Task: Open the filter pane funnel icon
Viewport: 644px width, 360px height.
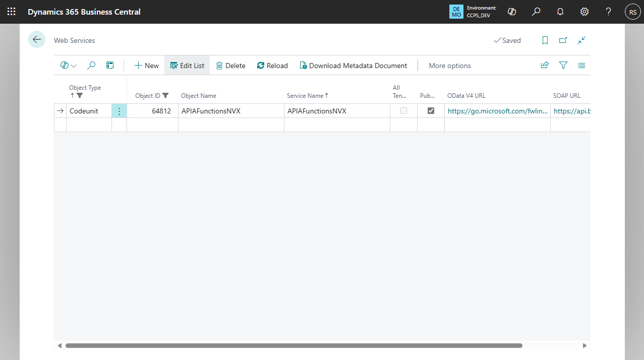Action: pyautogui.click(x=563, y=66)
